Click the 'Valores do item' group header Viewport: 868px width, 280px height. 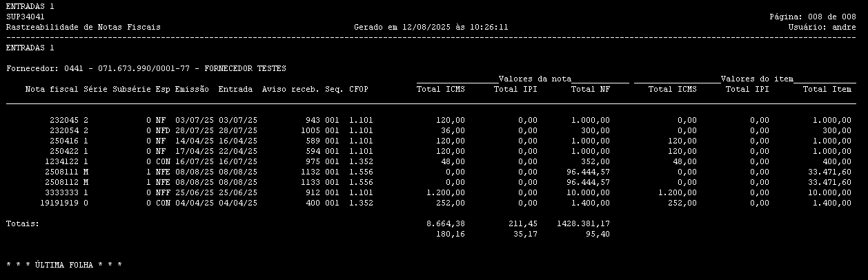point(757,79)
